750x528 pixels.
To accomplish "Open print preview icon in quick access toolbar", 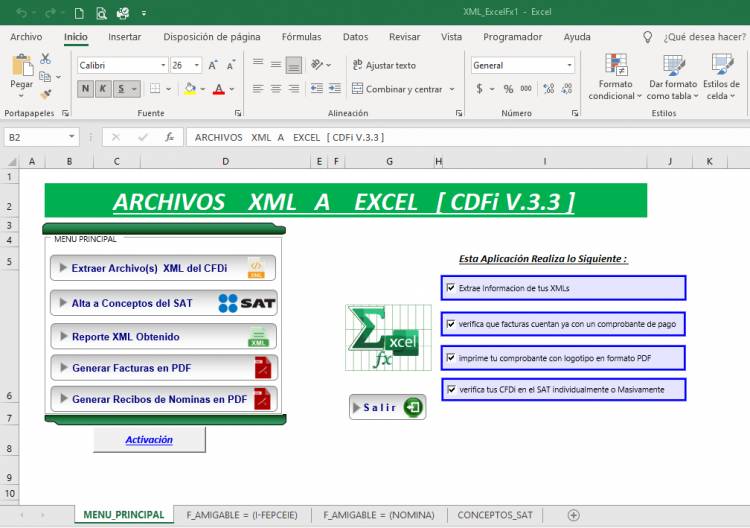I will pos(101,13).
